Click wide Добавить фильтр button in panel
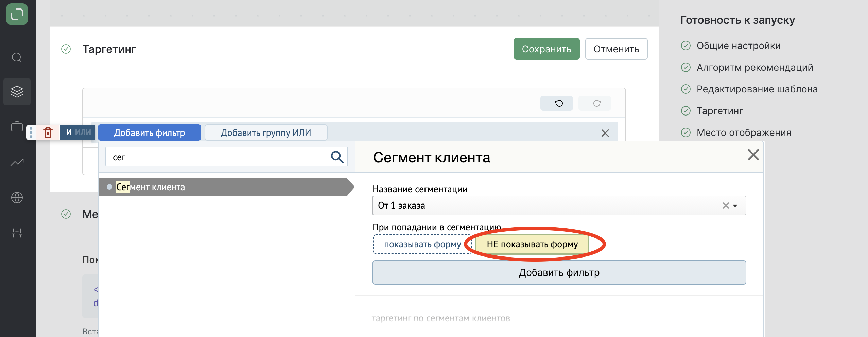The width and height of the screenshot is (868, 337). 559,272
